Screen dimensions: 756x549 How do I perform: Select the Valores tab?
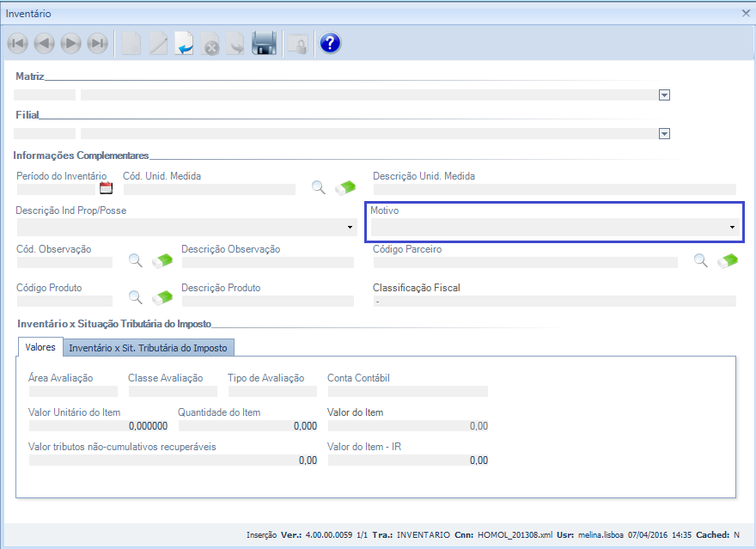(40, 347)
